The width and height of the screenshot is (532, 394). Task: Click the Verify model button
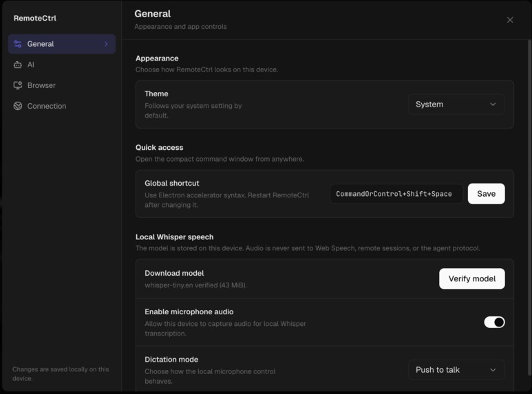pyautogui.click(x=472, y=278)
